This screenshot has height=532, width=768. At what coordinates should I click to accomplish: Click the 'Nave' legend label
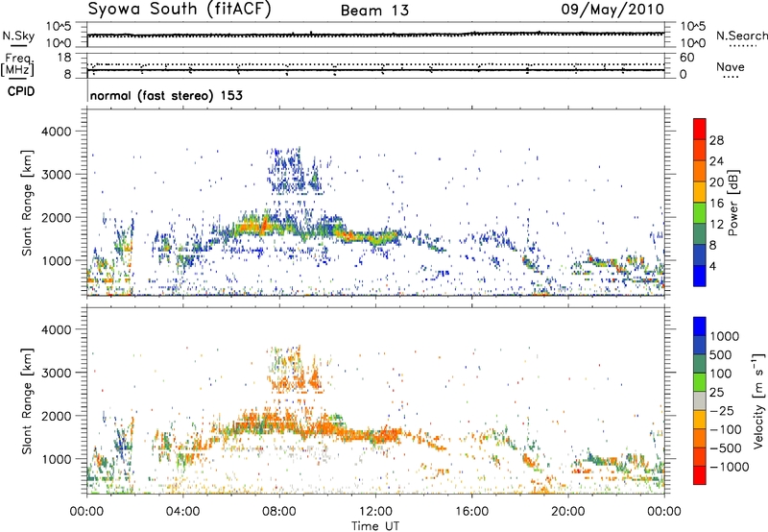click(731, 67)
